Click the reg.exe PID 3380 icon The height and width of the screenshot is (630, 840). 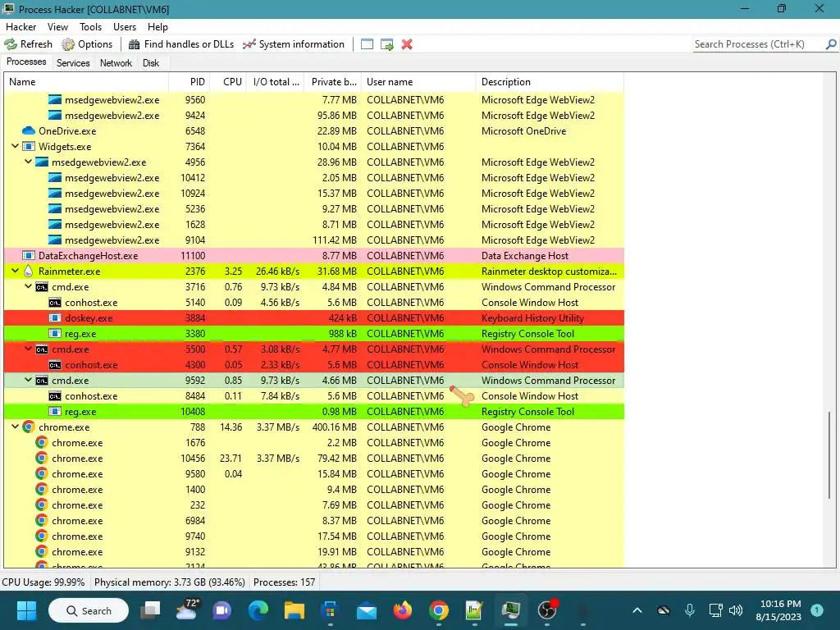55,334
